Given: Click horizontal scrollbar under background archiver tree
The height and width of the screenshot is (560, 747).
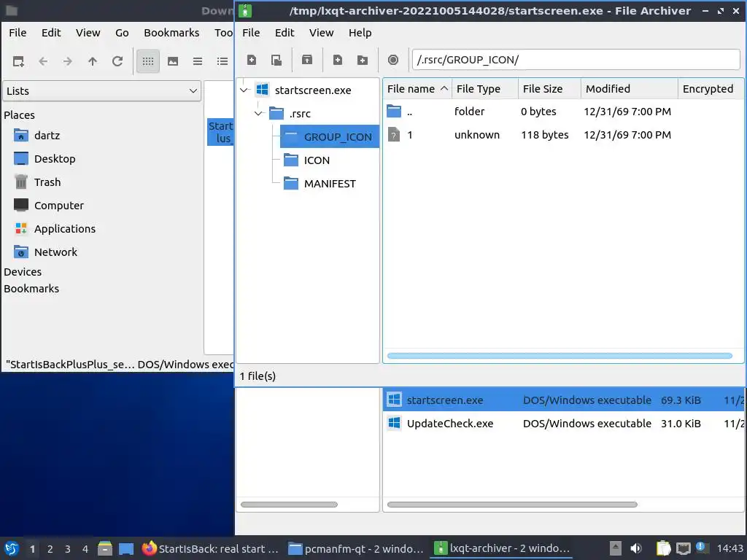Looking at the screenshot, I should (x=289, y=505).
